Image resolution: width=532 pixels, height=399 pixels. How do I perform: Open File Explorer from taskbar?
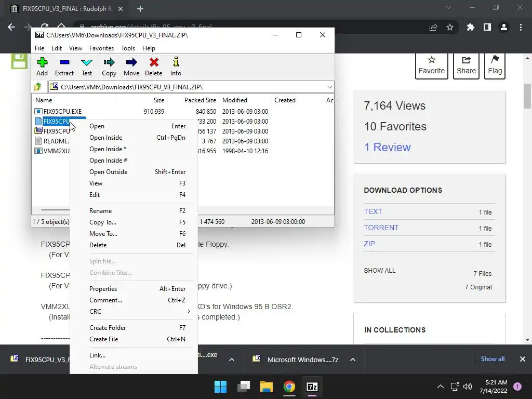coord(267,387)
